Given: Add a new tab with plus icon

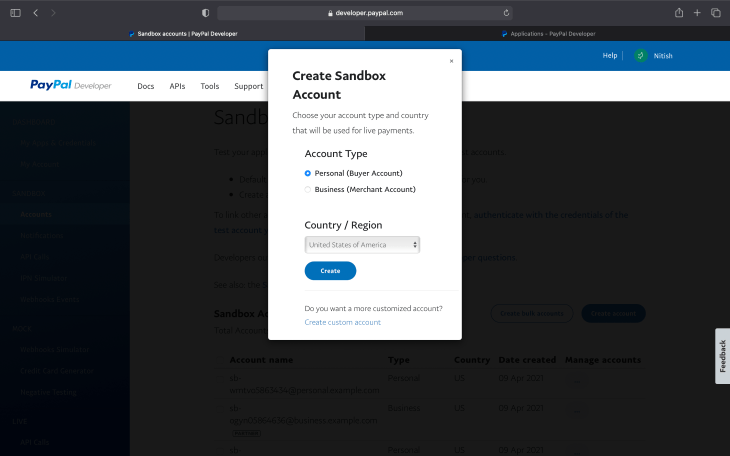Looking at the screenshot, I should tap(697, 13).
